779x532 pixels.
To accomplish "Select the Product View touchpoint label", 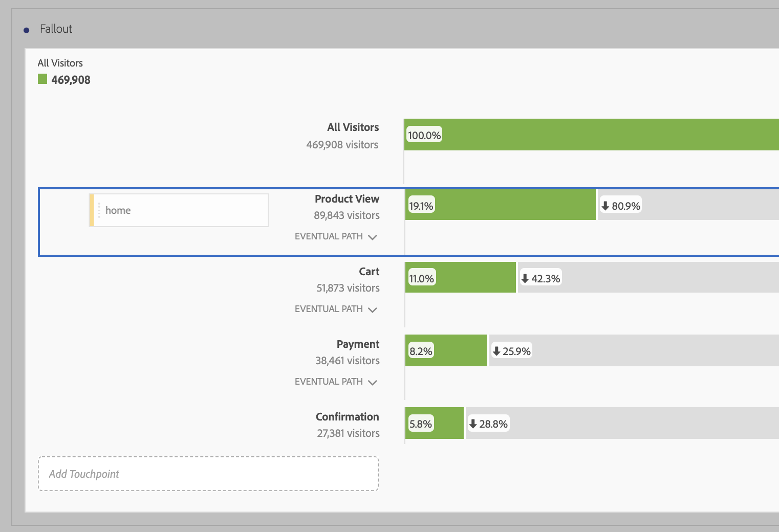I will pos(347,199).
